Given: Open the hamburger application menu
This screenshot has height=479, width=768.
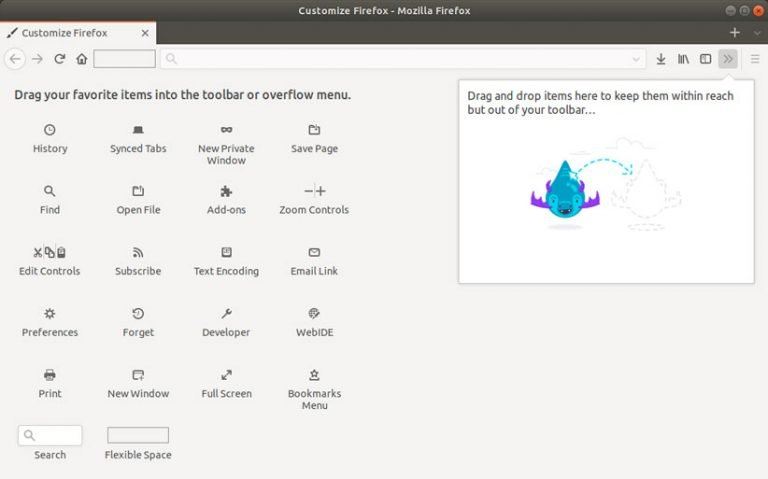Looking at the screenshot, I should click(754, 59).
